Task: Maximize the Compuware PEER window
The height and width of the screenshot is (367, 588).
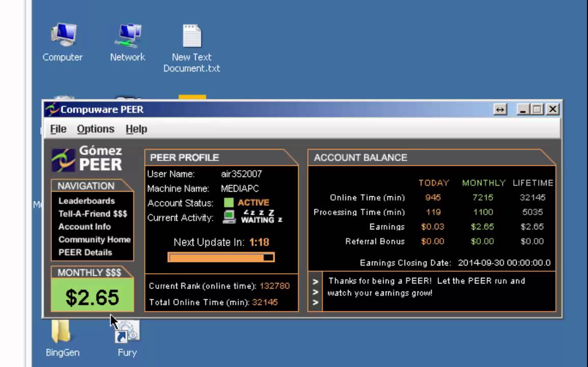Action: (x=537, y=109)
